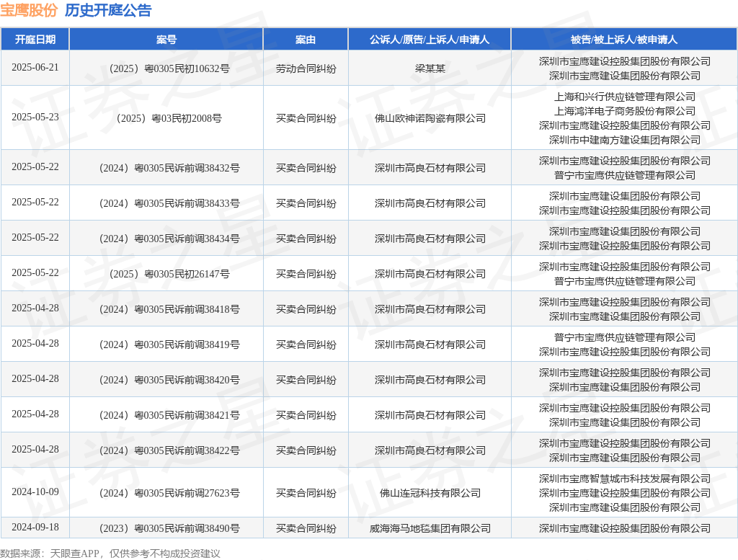Click 深圳市宝鹰建设控股集团股份有限公司 in the 38490号 row
This screenshot has width=738, height=560.
(x=625, y=528)
